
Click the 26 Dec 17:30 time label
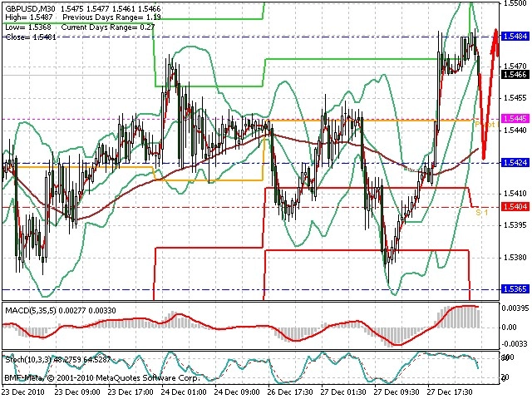290,392
